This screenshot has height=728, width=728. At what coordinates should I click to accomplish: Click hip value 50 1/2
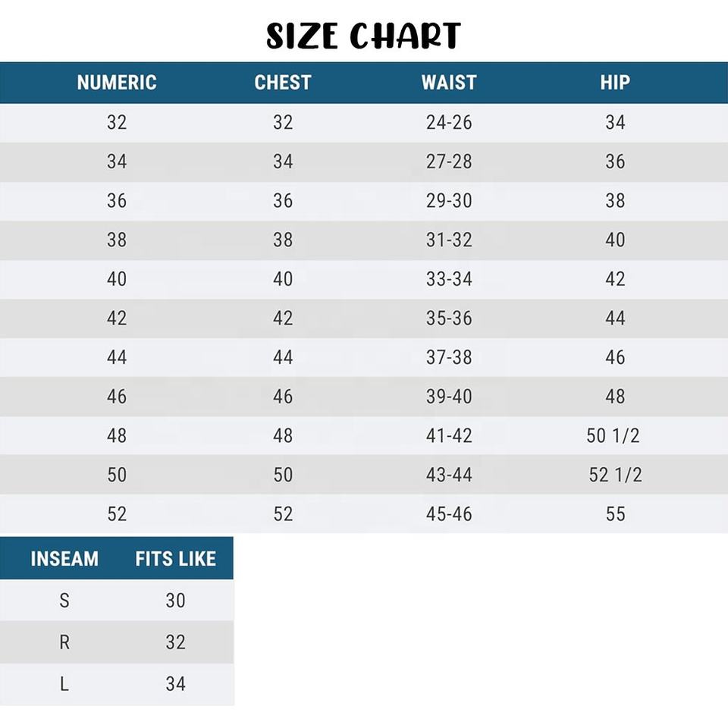coord(615,436)
